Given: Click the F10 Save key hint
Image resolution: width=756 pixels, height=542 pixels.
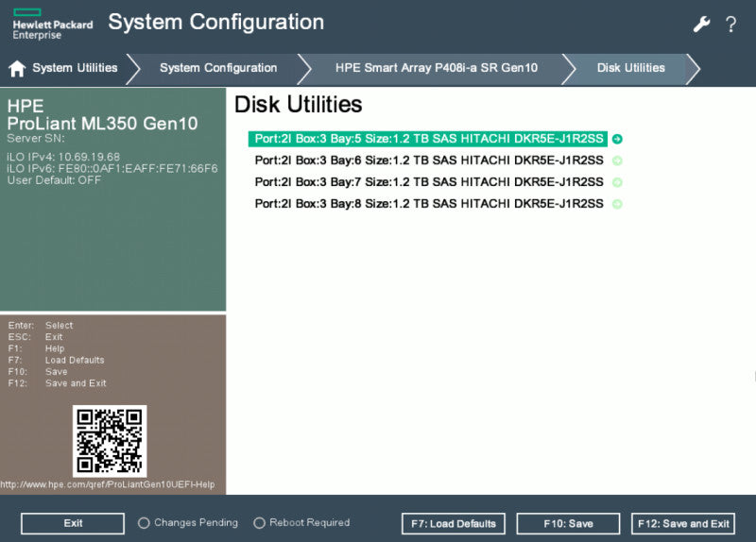Looking at the screenshot, I should pos(38,372).
